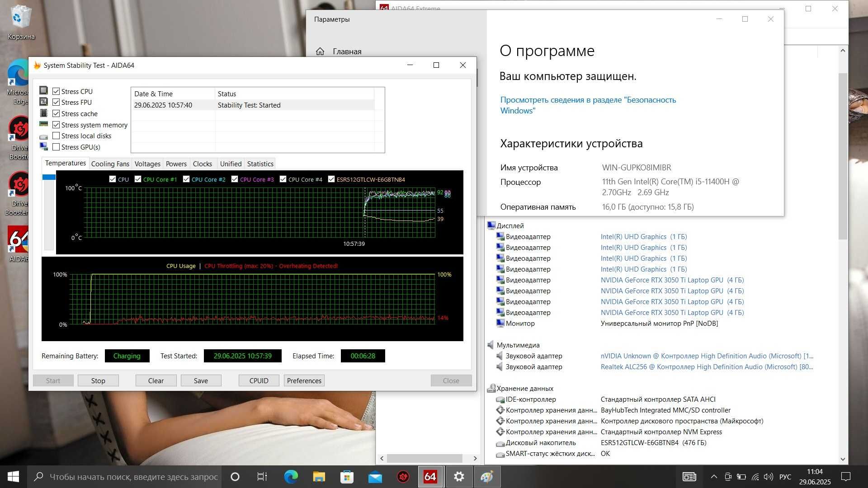Click the Монитор row icon
The width and height of the screenshot is (868, 488).
tap(500, 323)
